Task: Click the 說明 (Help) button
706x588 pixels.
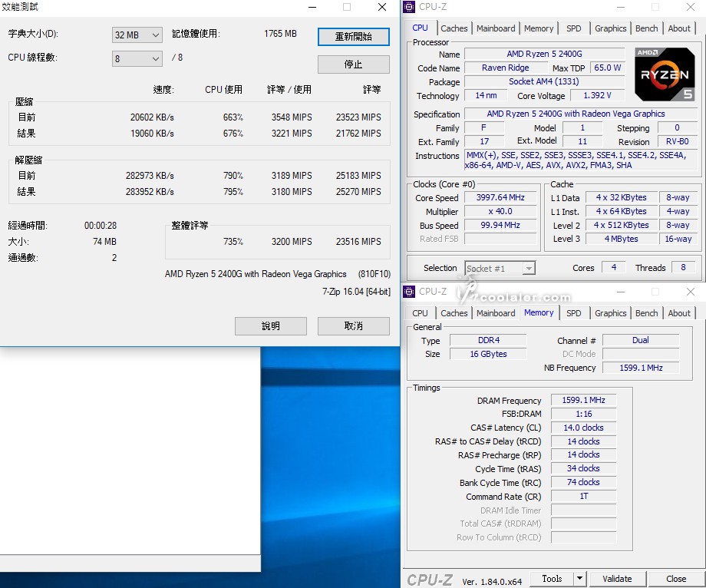Action: click(x=271, y=326)
